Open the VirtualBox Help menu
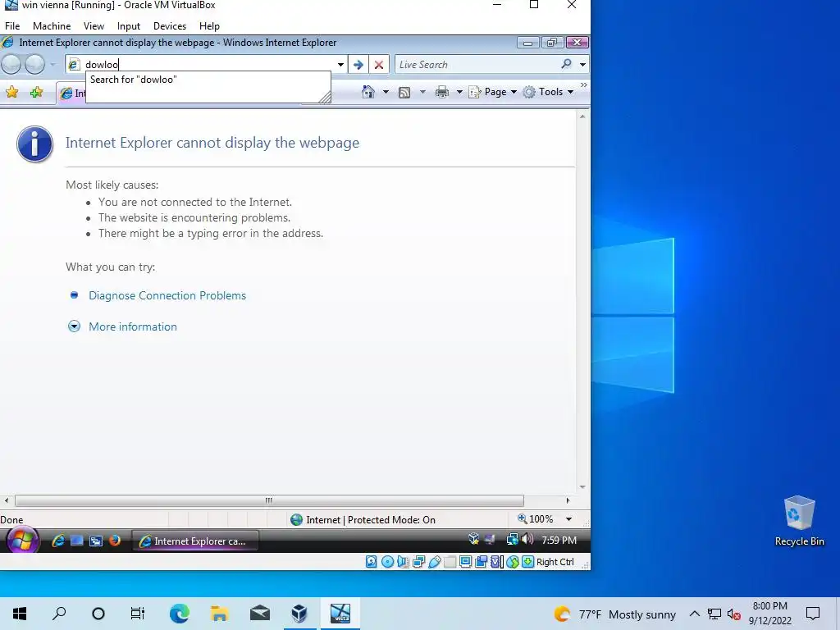840x630 pixels. coord(209,25)
